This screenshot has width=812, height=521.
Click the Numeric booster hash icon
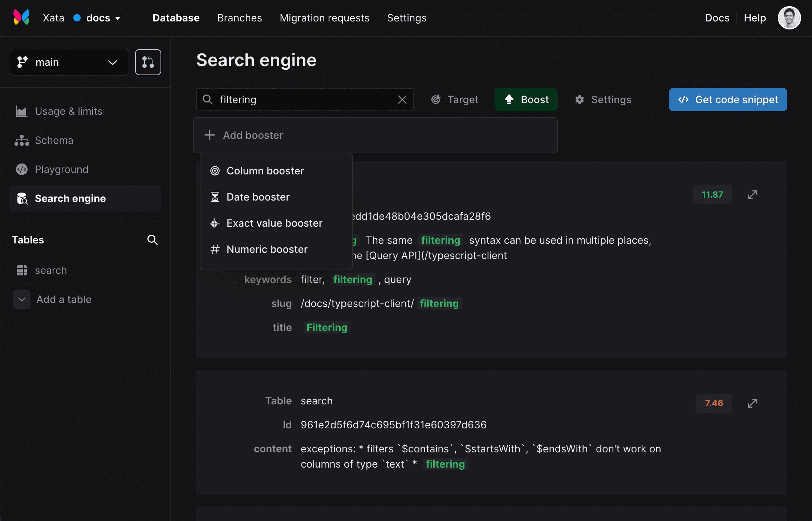(215, 249)
